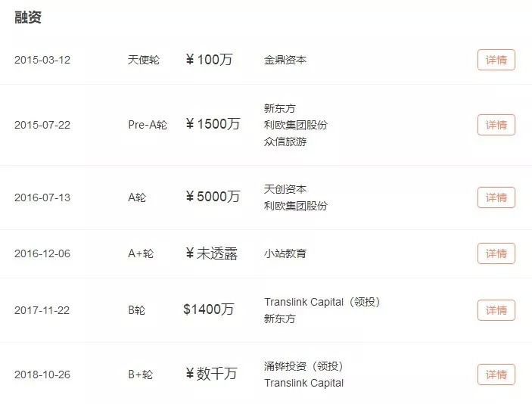View 详情 of the 2016-07-13 A轮
This screenshot has width=532, height=404.
[x=496, y=197]
